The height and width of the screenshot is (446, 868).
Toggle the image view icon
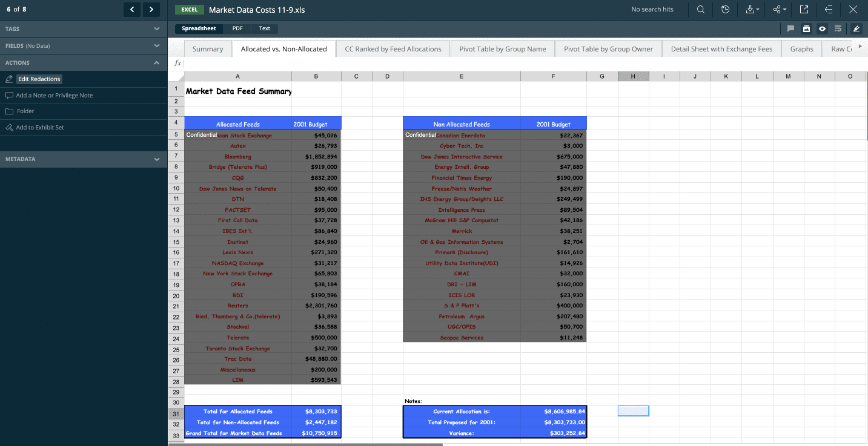click(806, 28)
